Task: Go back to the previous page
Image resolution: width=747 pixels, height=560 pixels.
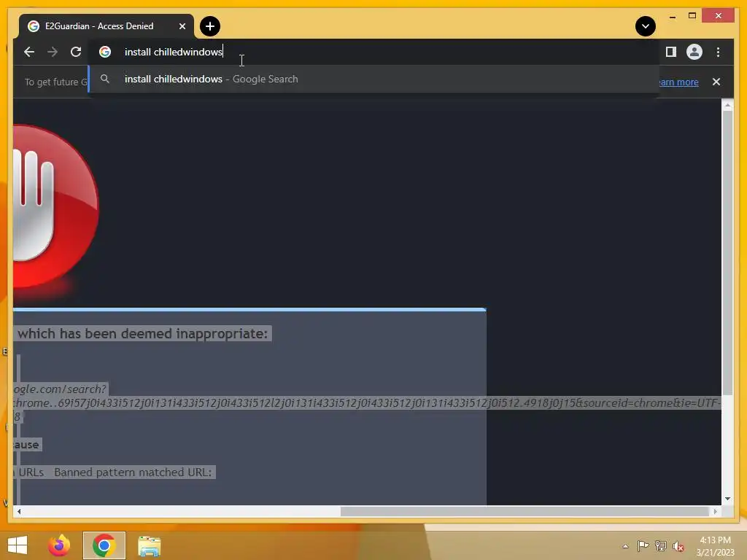Action: (x=29, y=52)
